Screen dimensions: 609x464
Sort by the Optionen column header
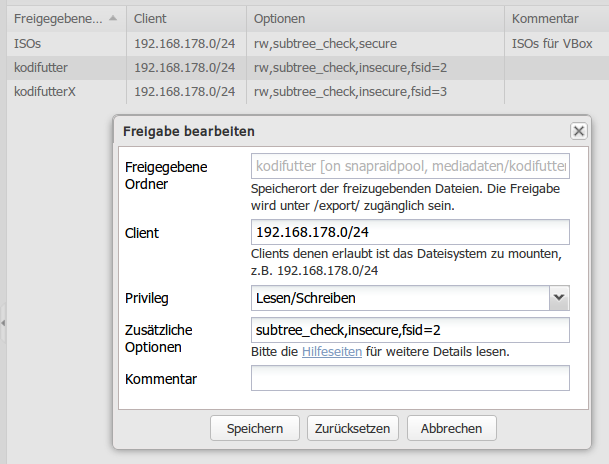[x=375, y=18]
